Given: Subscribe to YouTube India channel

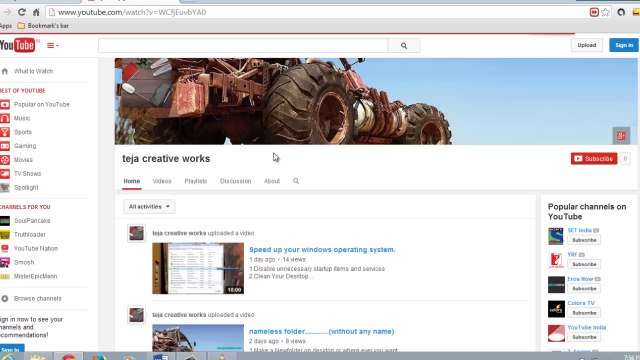Looking at the screenshot, I should pyautogui.click(x=584, y=337).
